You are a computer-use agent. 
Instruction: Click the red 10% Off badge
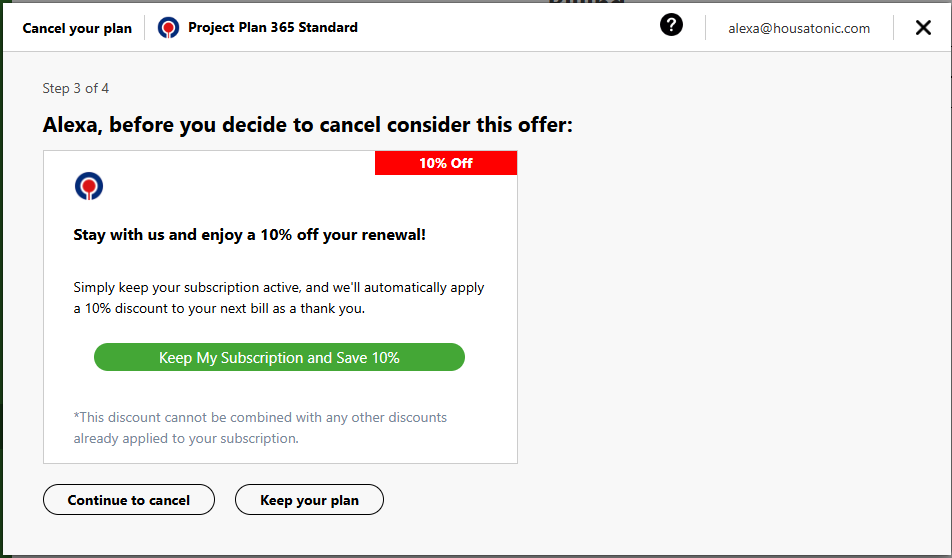tap(446, 163)
